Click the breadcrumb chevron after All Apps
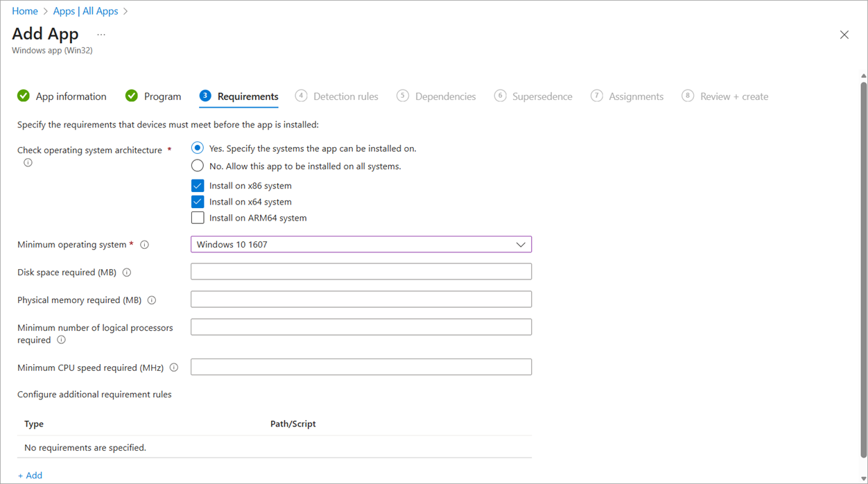Viewport: 868px width, 484px height. (x=125, y=10)
